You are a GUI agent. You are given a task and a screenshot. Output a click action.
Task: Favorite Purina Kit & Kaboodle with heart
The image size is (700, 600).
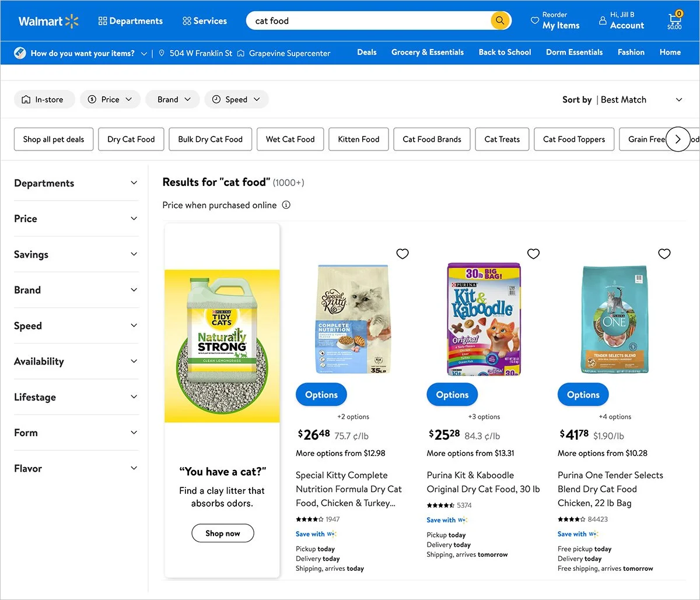(533, 254)
